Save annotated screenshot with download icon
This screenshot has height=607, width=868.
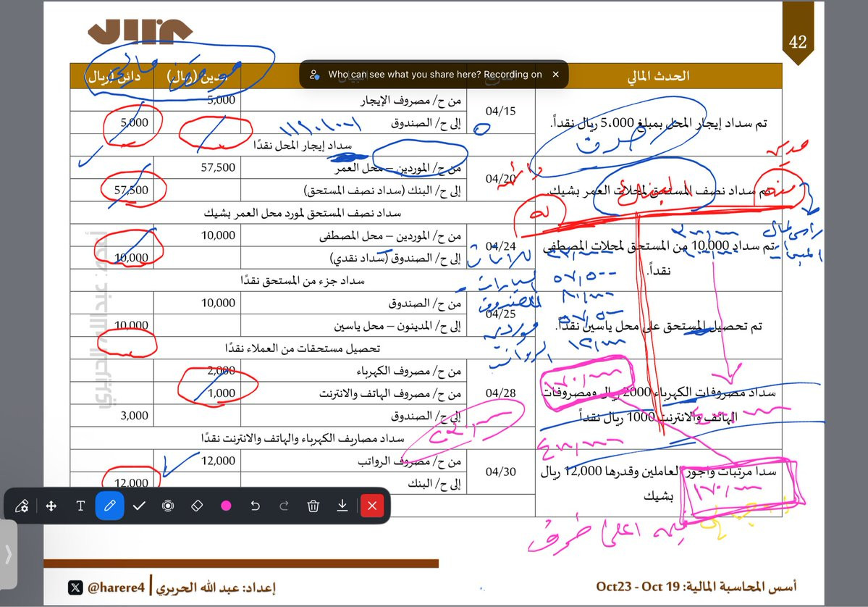[x=342, y=506]
